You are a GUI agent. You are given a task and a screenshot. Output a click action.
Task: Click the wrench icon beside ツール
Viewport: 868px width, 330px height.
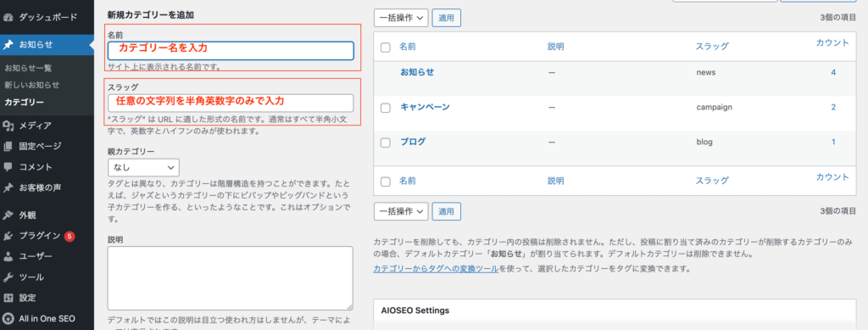(x=8, y=277)
